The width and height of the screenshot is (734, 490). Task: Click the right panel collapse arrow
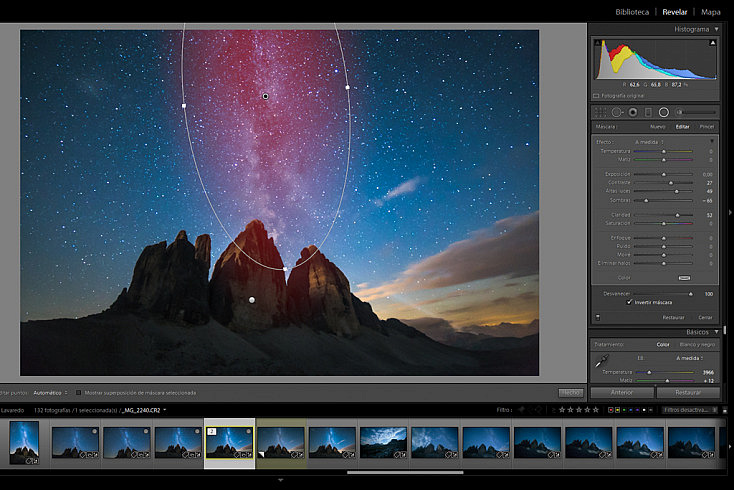pyautogui.click(x=730, y=212)
